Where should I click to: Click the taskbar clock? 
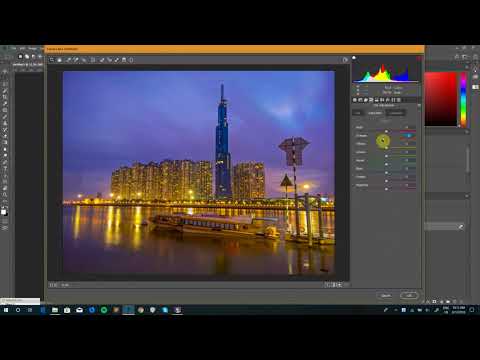click(x=459, y=310)
